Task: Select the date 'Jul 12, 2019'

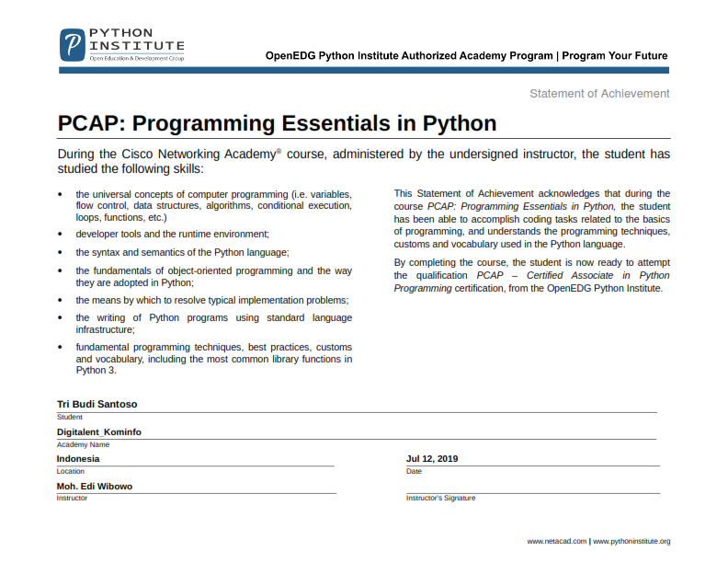Action: pyautogui.click(x=432, y=459)
